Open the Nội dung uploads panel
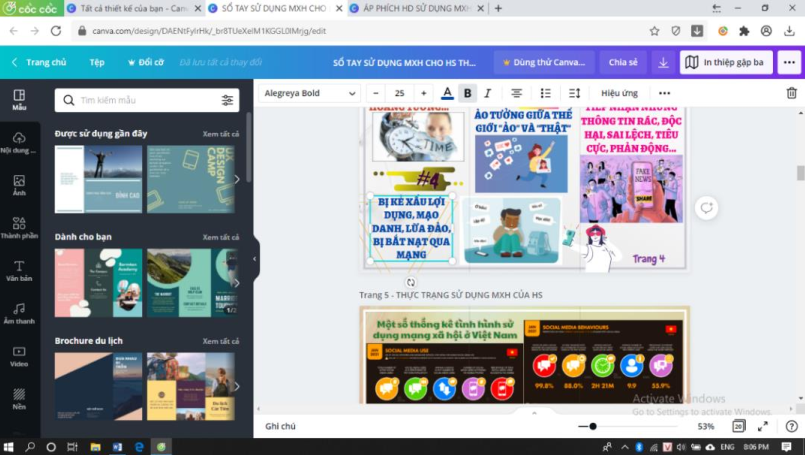Image resolution: width=805 pixels, height=455 pixels. click(x=20, y=143)
